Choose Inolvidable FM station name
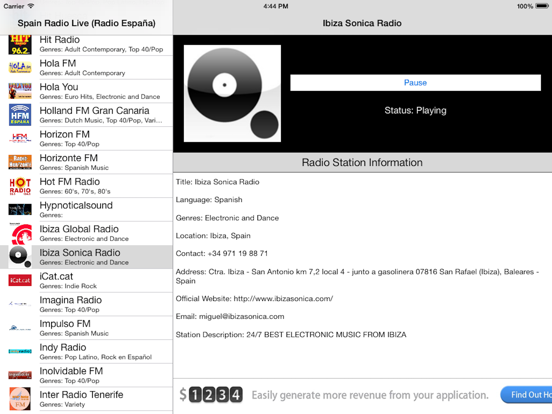The width and height of the screenshot is (552, 414). tap(71, 371)
